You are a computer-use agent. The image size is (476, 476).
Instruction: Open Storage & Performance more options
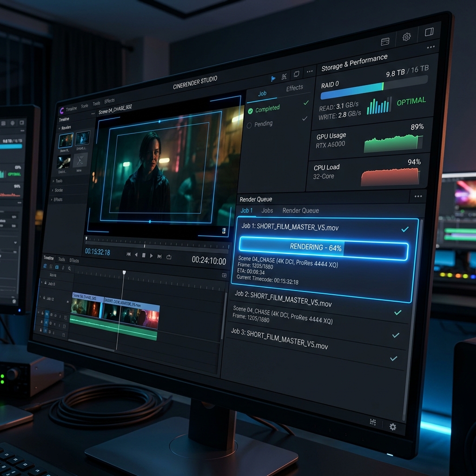click(431, 47)
